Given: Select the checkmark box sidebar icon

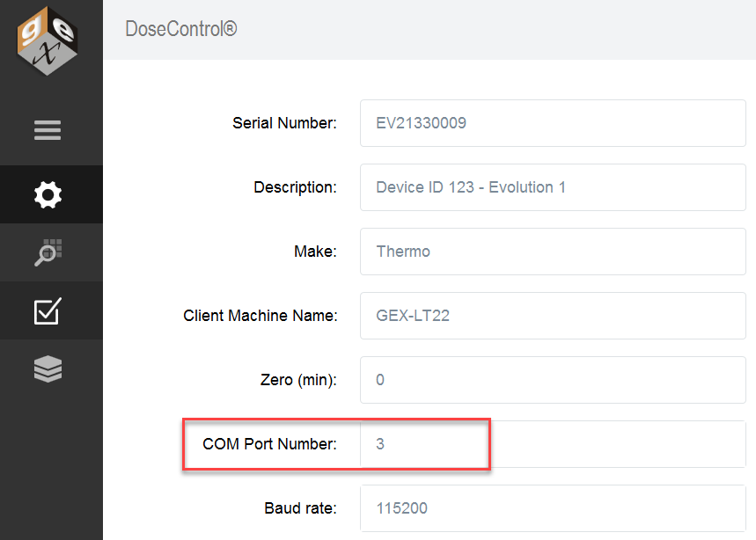Looking at the screenshot, I should [48, 310].
